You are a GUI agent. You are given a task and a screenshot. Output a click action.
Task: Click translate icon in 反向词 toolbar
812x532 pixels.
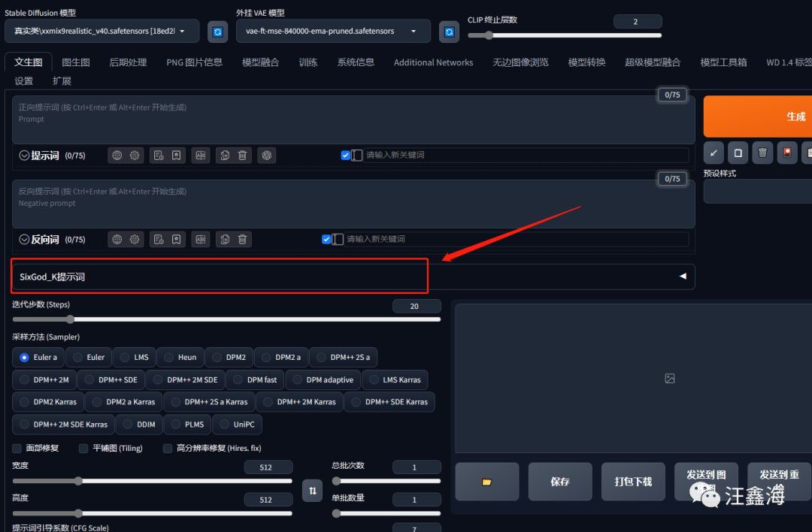pyautogui.click(x=201, y=239)
